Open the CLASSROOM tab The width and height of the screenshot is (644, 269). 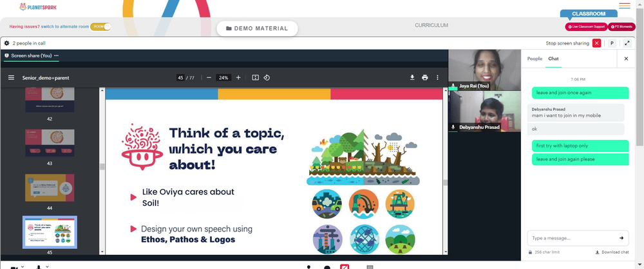589,14
